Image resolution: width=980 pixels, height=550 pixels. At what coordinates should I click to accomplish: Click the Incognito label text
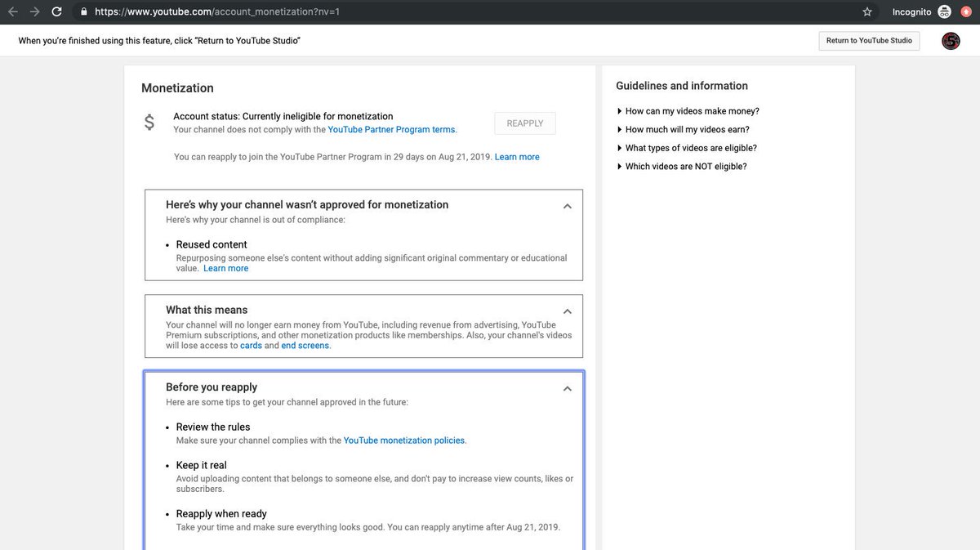911,12
